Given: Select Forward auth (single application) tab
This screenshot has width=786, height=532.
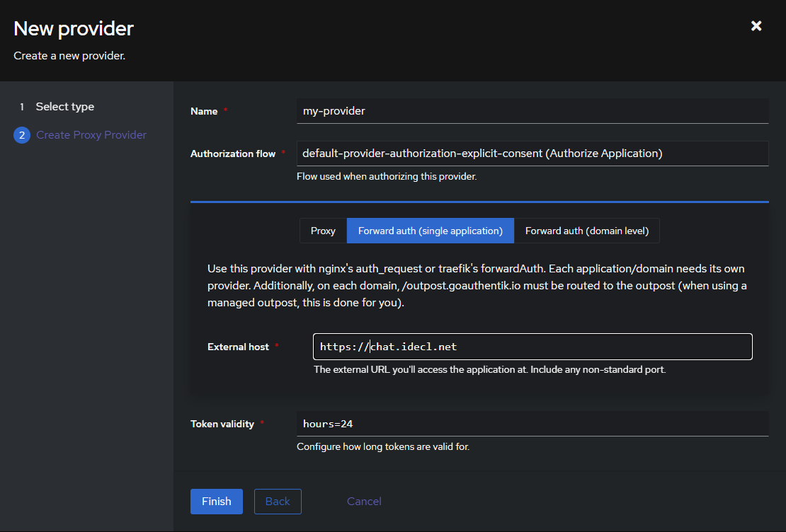Looking at the screenshot, I should coord(430,231).
